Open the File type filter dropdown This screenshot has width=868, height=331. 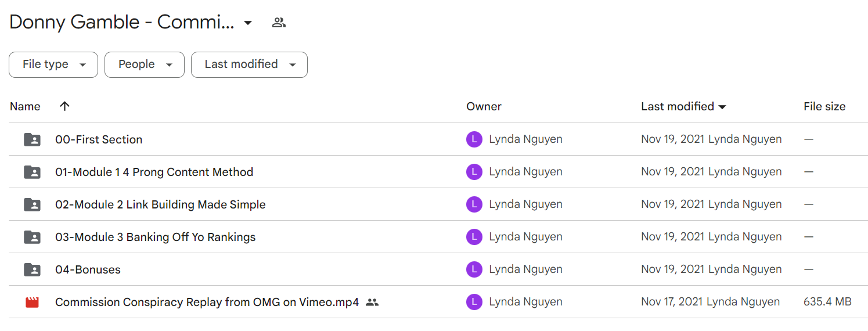coord(53,64)
